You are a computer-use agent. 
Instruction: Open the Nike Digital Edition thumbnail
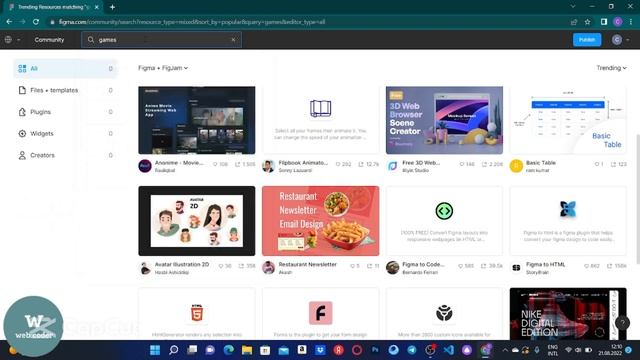[568, 313]
